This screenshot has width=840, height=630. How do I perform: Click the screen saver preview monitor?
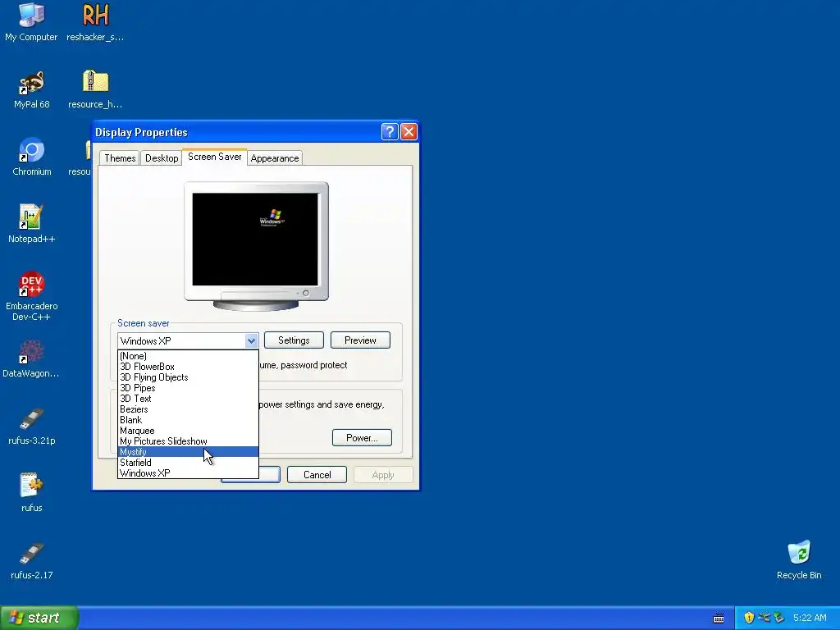256,246
